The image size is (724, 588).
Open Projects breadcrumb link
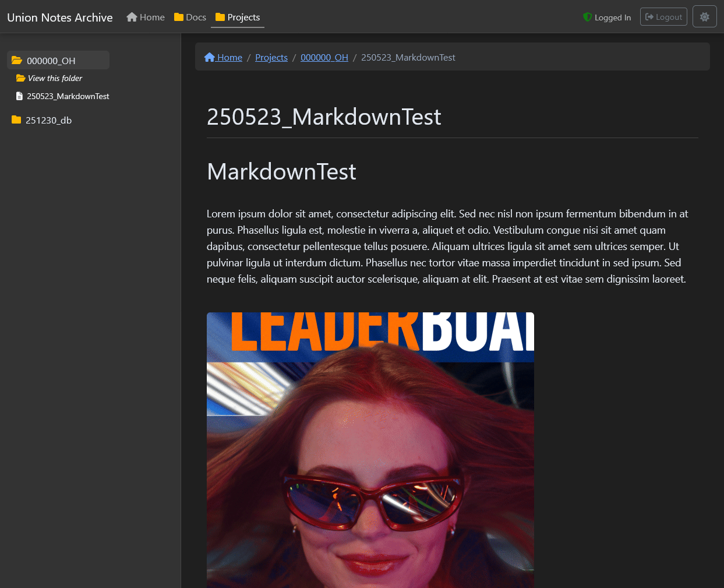point(271,57)
